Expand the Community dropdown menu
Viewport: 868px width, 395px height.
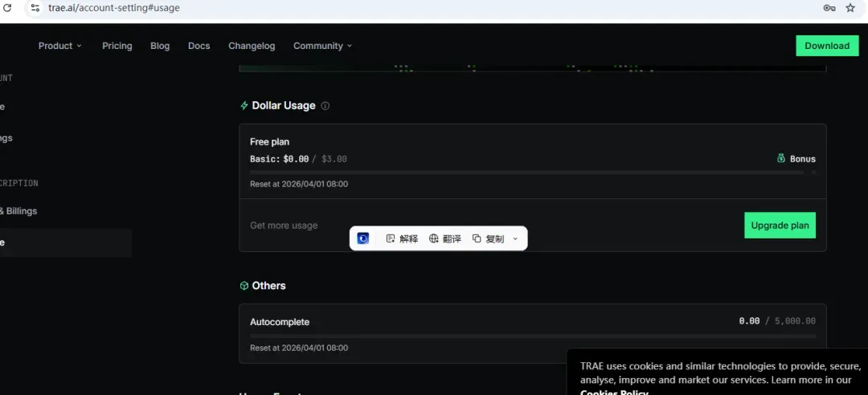click(323, 46)
